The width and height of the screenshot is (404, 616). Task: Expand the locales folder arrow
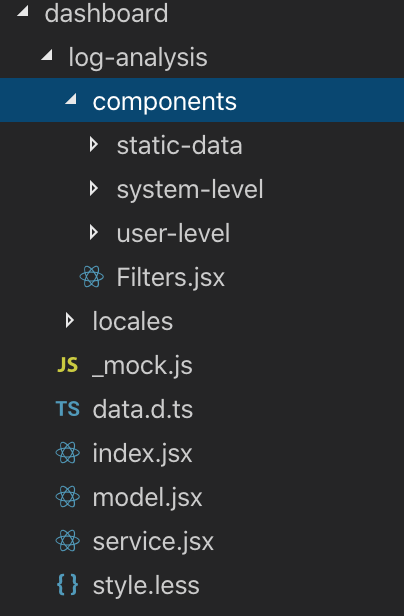[69, 321]
